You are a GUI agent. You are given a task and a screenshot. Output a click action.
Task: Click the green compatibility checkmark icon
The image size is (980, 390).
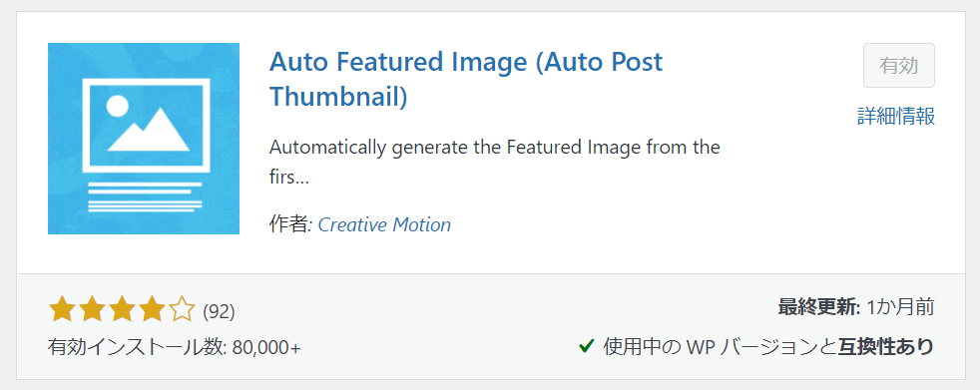click(586, 345)
